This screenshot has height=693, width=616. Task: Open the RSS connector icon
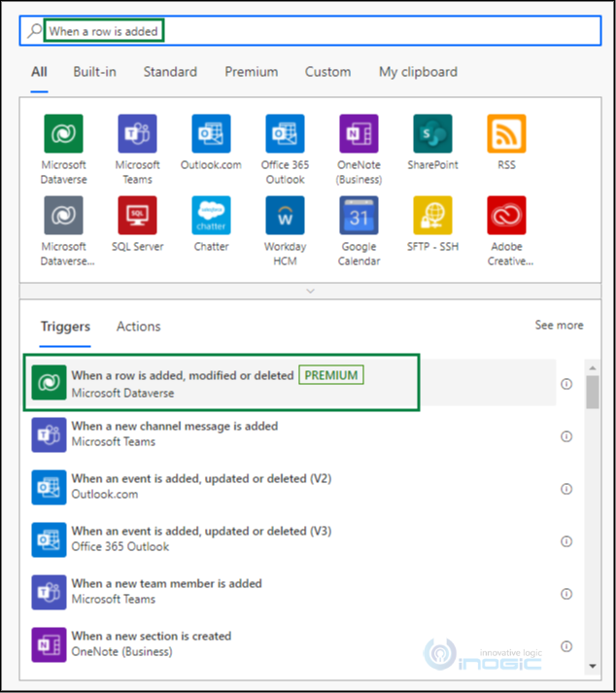coord(506,134)
